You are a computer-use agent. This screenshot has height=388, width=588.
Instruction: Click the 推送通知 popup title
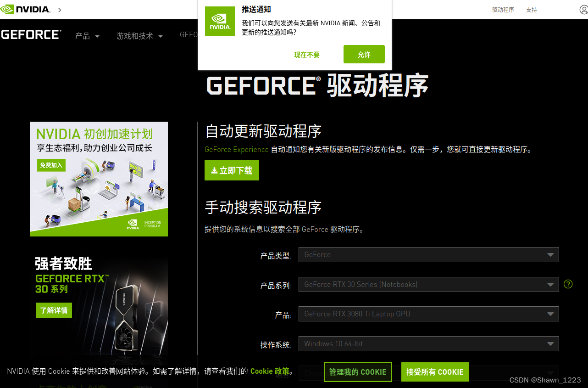256,10
